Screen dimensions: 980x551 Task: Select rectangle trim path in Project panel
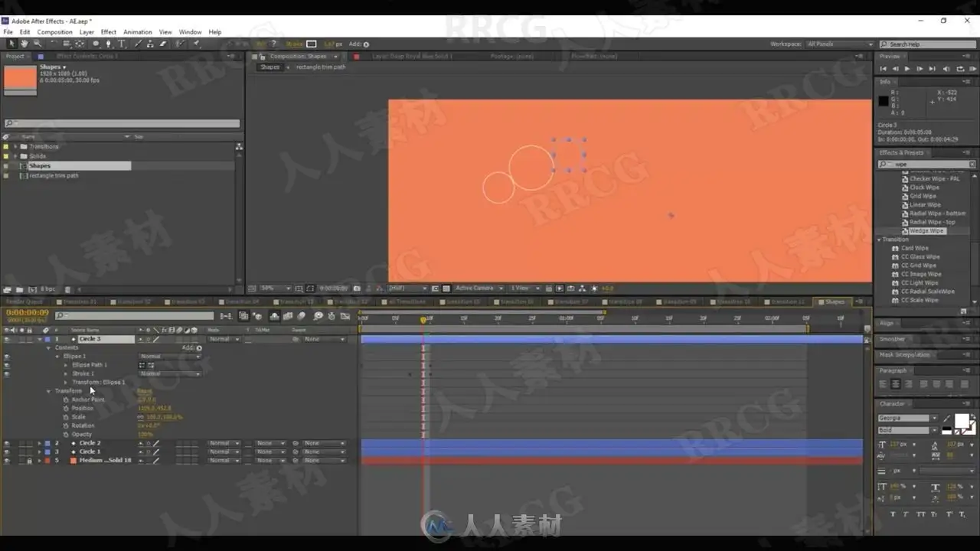pos(54,176)
